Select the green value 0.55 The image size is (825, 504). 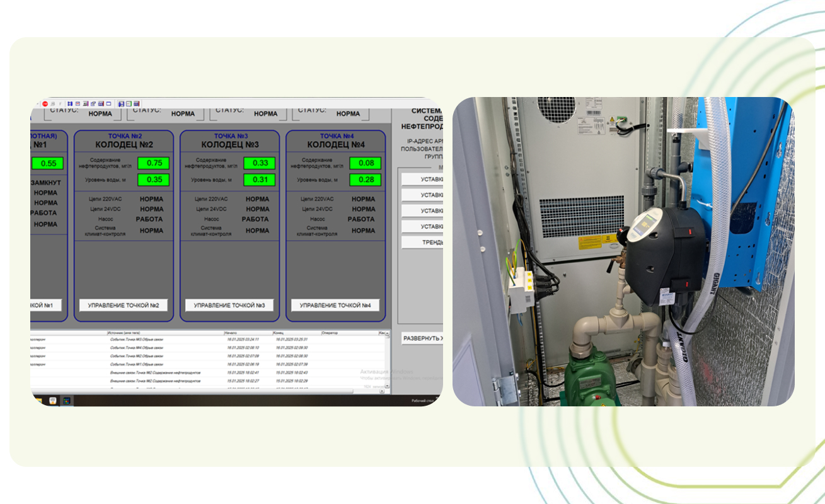48,163
